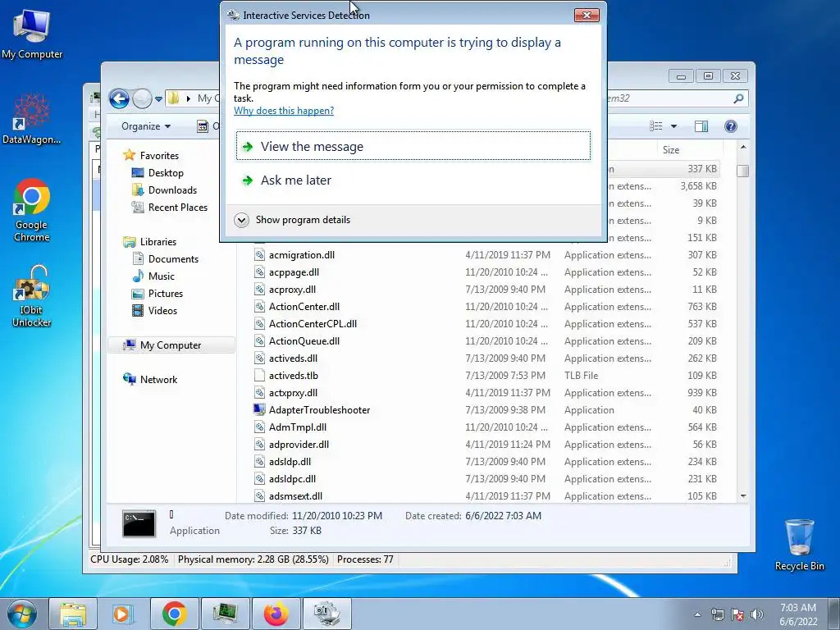This screenshot has height=630, width=840.
Task: Select acmigration.dll file
Action: click(486, 255)
